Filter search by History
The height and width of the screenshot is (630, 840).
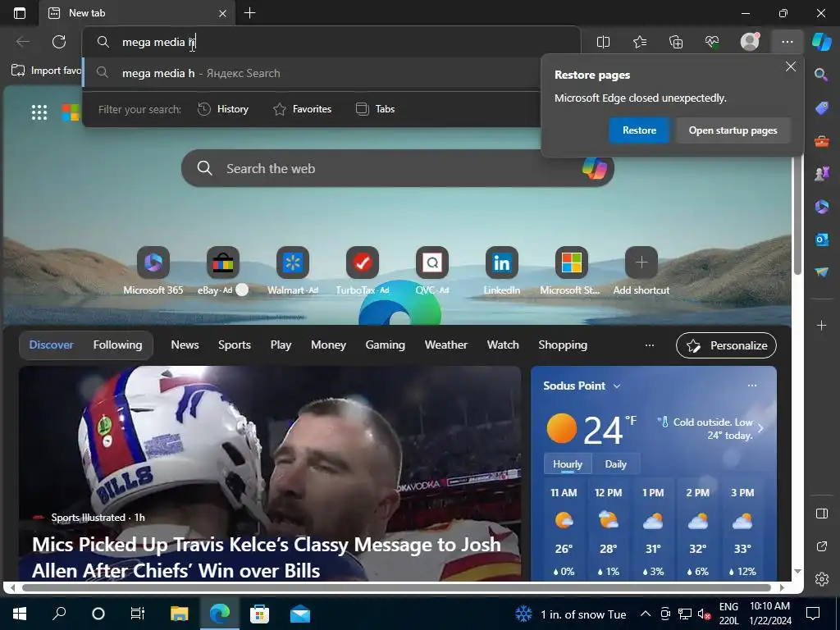point(223,109)
